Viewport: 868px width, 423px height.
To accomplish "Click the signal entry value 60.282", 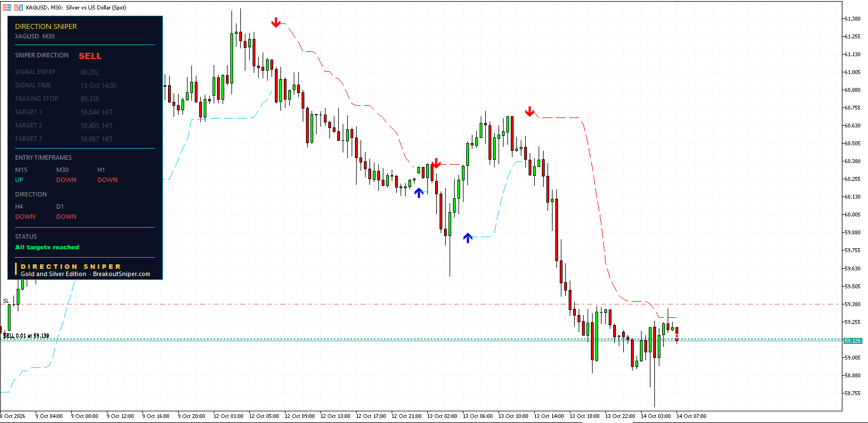I will coord(90,72).
